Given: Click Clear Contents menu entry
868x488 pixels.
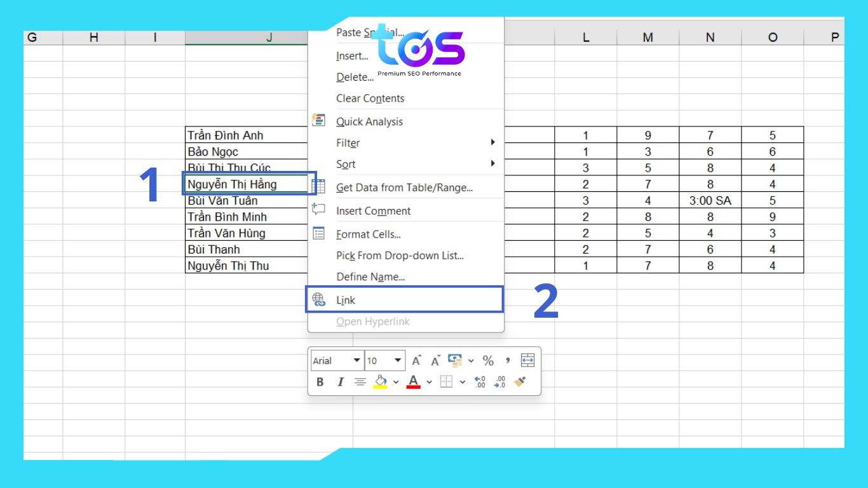Looking at the screenshot, I should [x=370, y=98].
